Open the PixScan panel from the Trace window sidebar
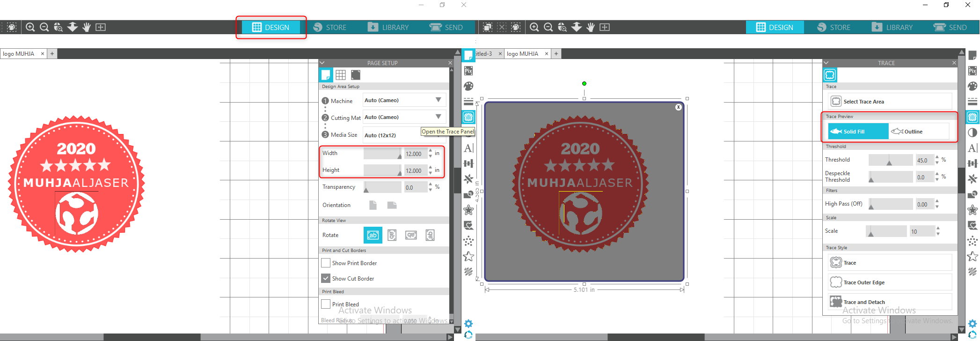The width and height of the screenshot is (980, 341). tap(973, 71)
